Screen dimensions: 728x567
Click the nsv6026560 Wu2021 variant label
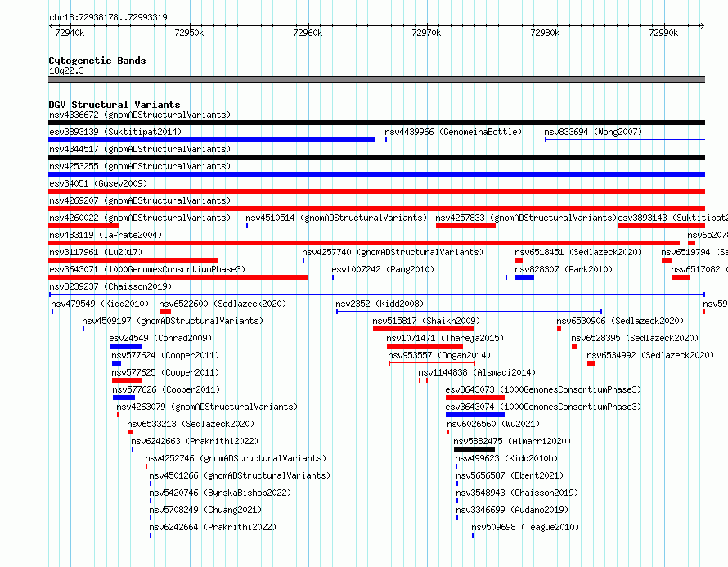click(x=493, y=424)
